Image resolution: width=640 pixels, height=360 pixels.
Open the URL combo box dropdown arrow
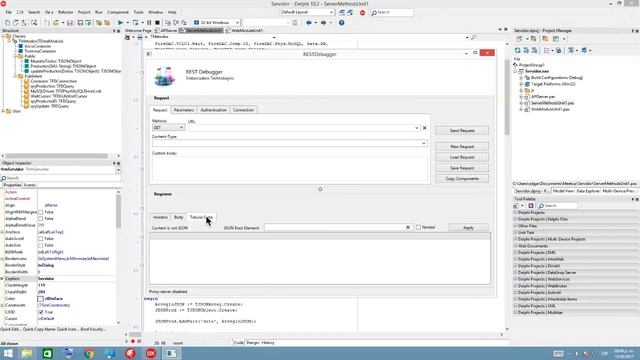(416, 128)
